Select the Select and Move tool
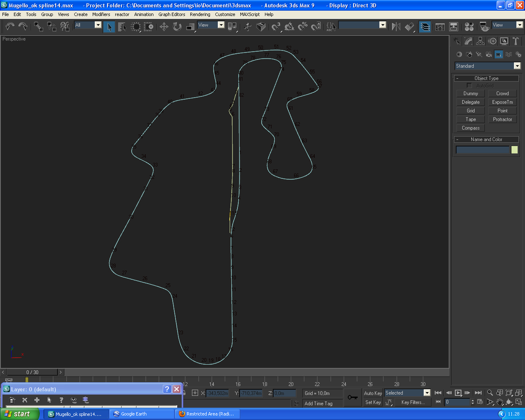The width and height of the screenshot is (525, 420). [164, 27]
